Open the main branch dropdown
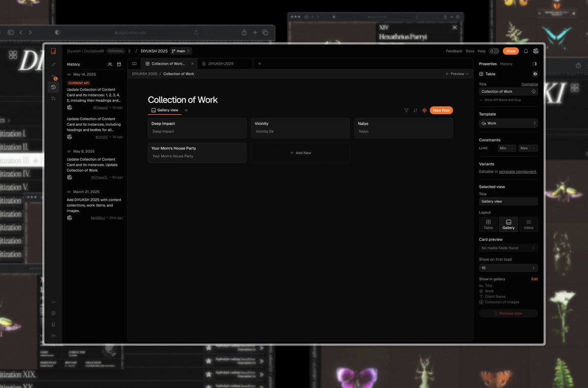Screen dimensions: 588x388 point(181,51)
